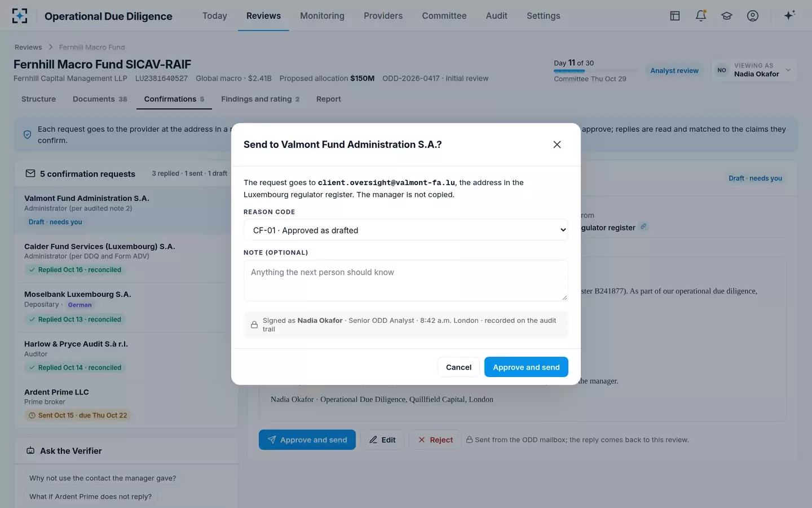Click the envelope icon by confirmation requests
Viewport: 812px width, 508px height.
coord(30,174)
